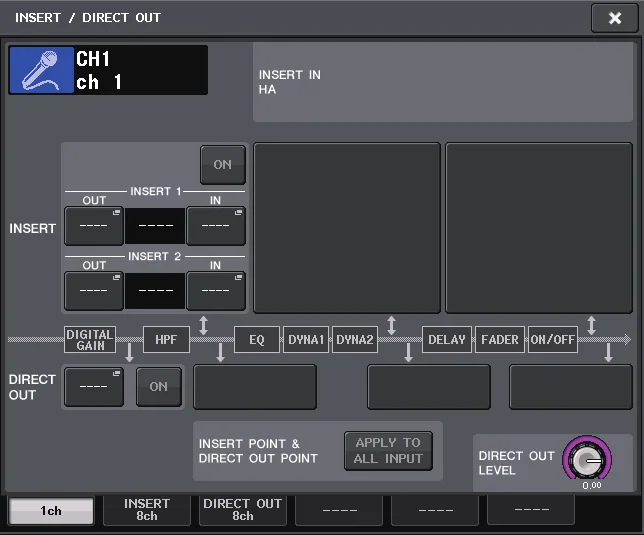644x535 pixels.
Task: Toggle the INSERT ON button
Action: click(x=223, y=165)
